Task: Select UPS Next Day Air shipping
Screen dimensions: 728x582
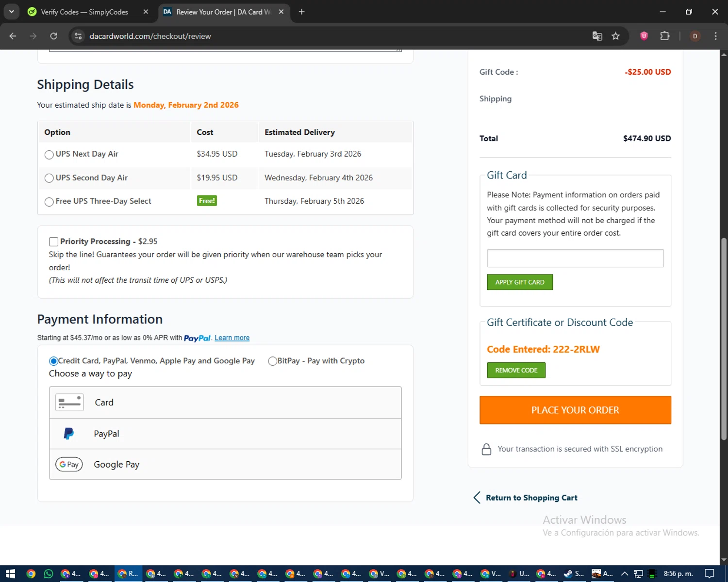Action: click(49, 155)
